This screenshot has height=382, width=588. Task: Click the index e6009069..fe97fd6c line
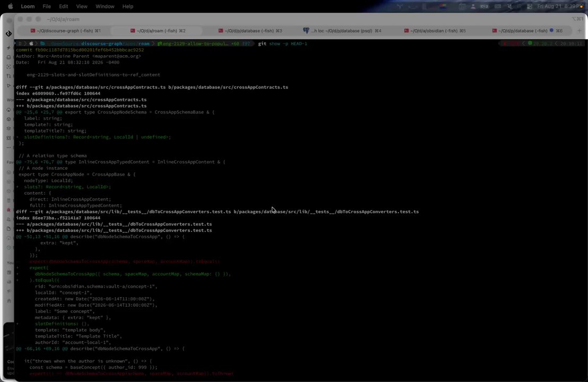point(58,93)
